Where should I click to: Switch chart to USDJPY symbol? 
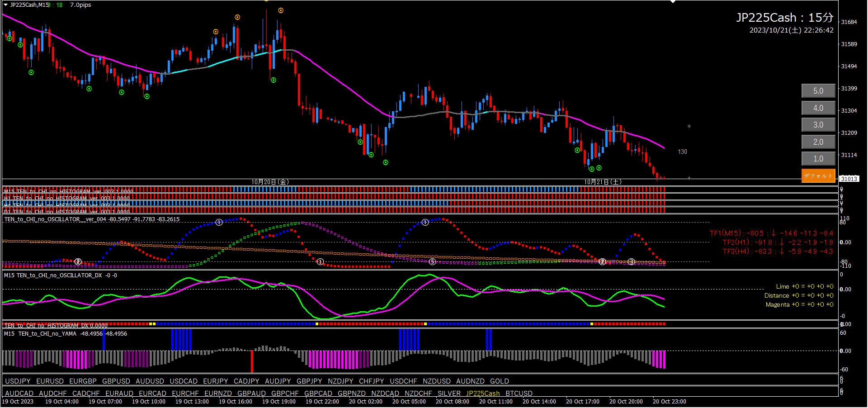pos(18,381)
